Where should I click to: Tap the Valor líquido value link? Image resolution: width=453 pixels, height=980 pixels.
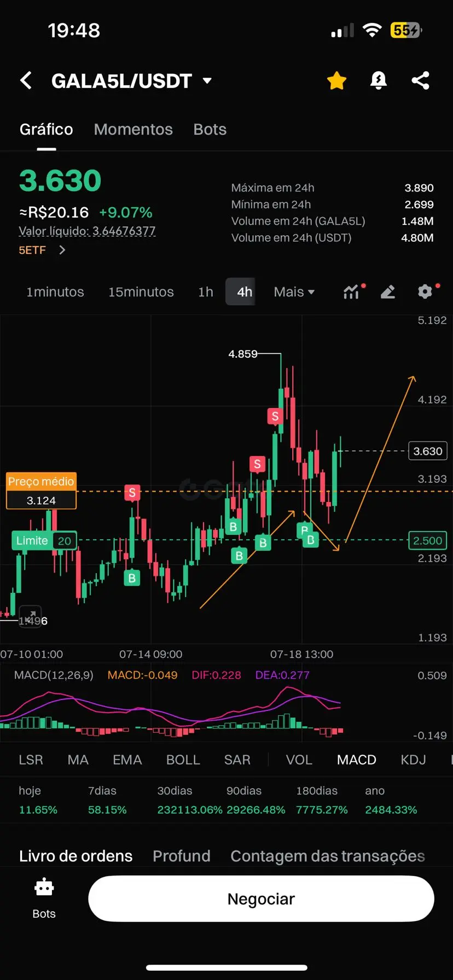[88, 231]
